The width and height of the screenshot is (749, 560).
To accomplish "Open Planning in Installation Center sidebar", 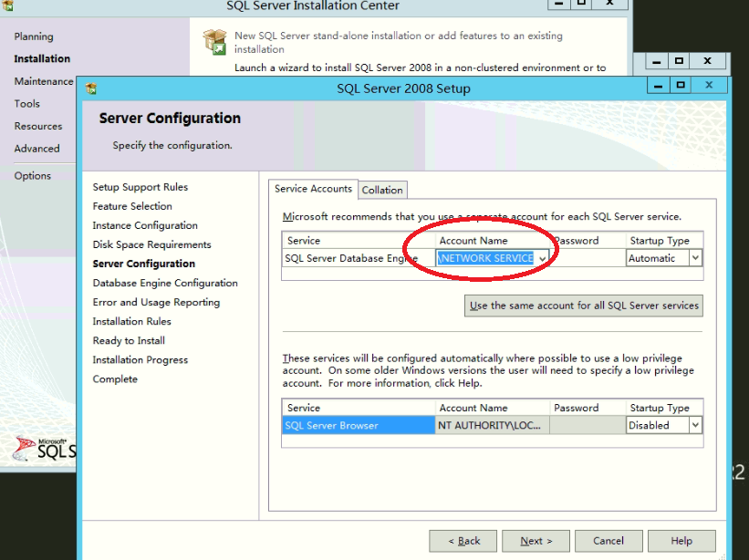I will tap(34, 36).
